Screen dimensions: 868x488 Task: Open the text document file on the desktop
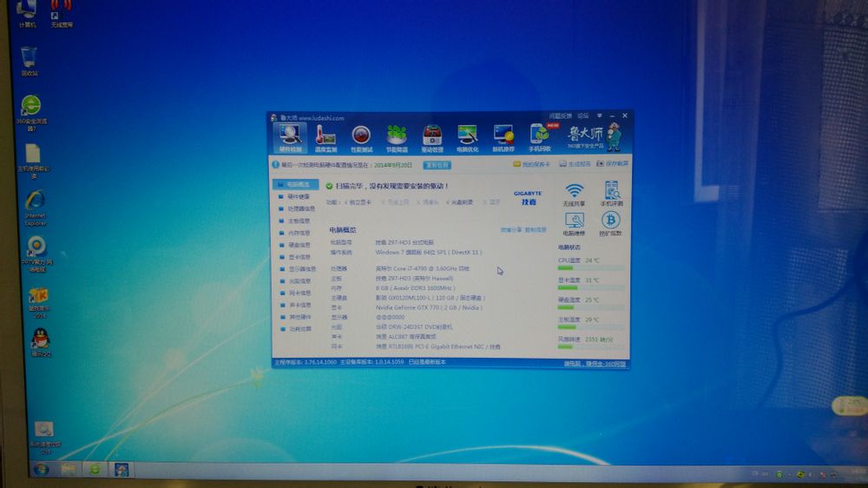[x=33, y=162]
